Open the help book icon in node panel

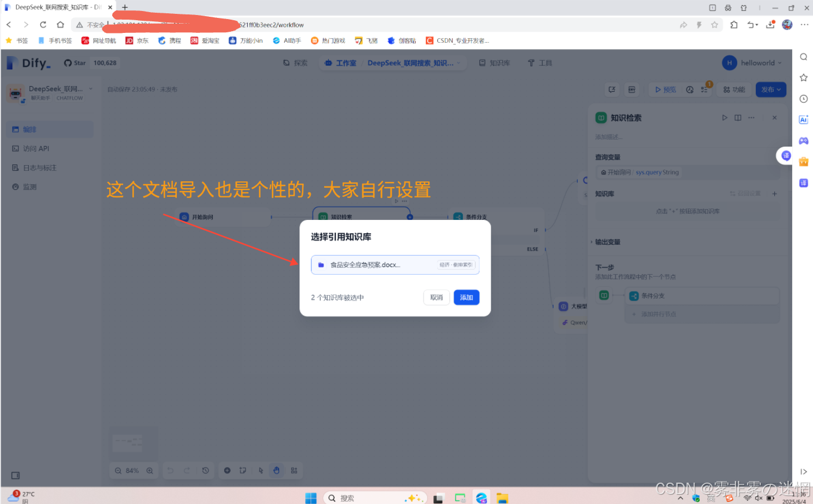[738, 118]
